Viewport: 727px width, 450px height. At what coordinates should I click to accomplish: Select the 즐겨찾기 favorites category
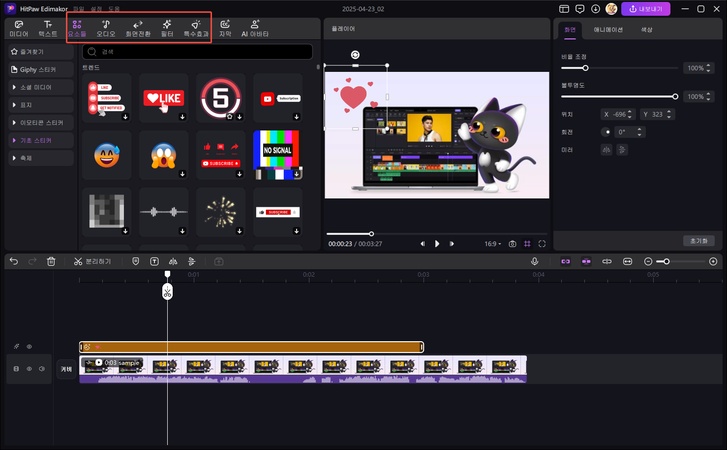(x=41, y=51)
